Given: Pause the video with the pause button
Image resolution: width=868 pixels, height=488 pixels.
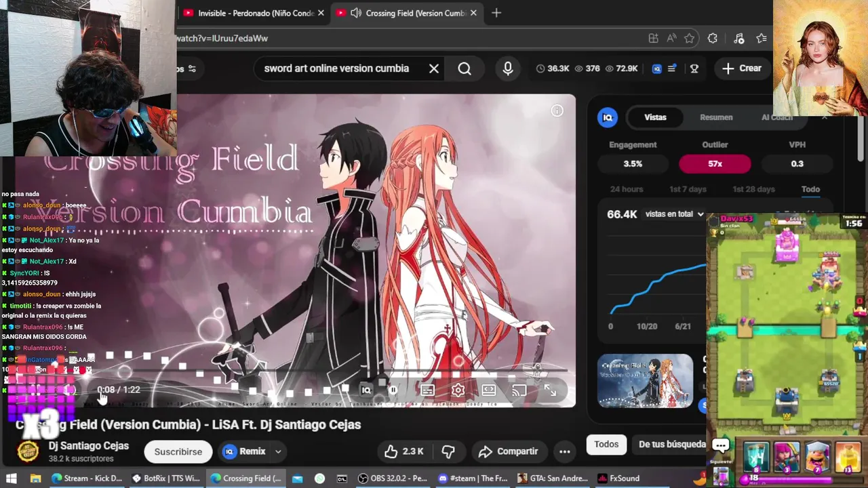Looking at the screenshot, I should [x=393, y=390].
